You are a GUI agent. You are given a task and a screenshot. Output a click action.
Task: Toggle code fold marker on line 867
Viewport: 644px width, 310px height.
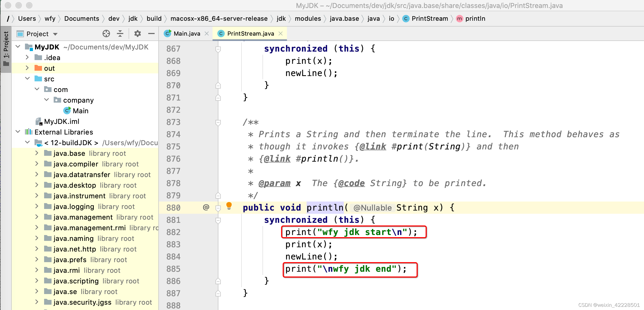218,49
